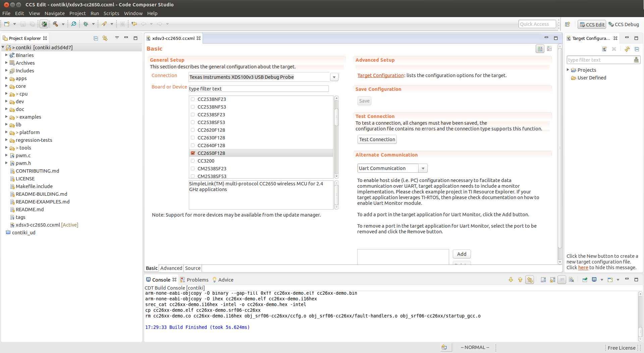Click the Debug bug icon
644x353 pixels.
coord(86,24)
